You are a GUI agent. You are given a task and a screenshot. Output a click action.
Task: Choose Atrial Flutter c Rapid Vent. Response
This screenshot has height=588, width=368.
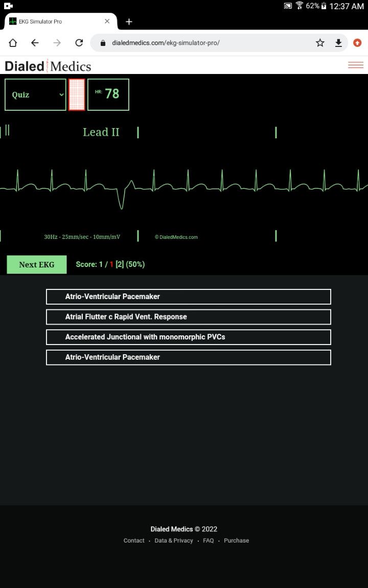click(x=189, y=317)
